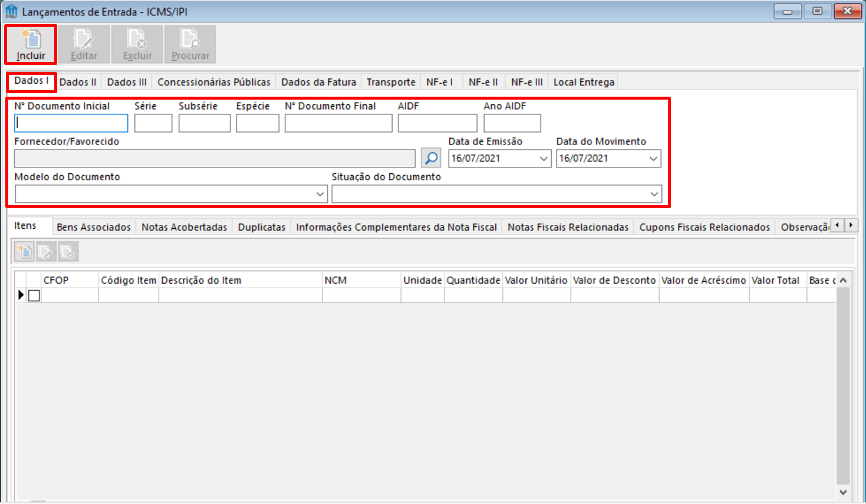Click into Série input field
866x504 pixels.
153,123
